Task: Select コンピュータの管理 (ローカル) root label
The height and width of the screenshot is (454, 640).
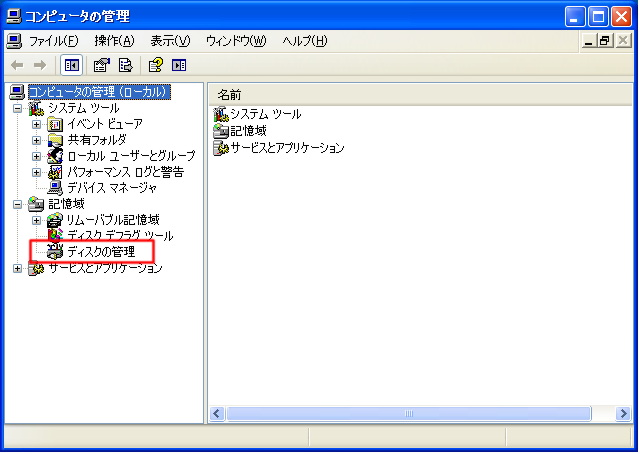Action: coord(99,91)
